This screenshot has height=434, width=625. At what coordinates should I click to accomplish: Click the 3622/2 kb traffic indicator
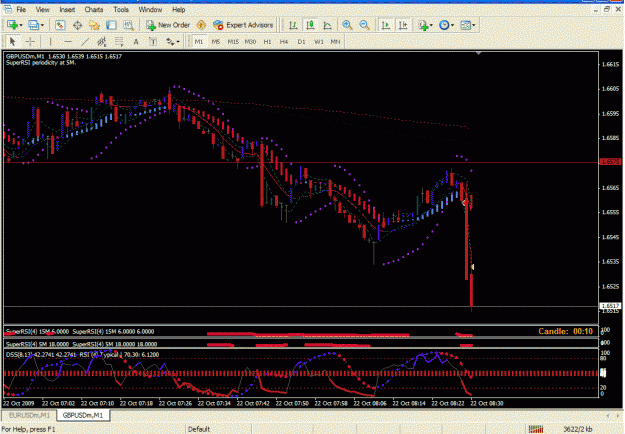[x=578, y=429]
